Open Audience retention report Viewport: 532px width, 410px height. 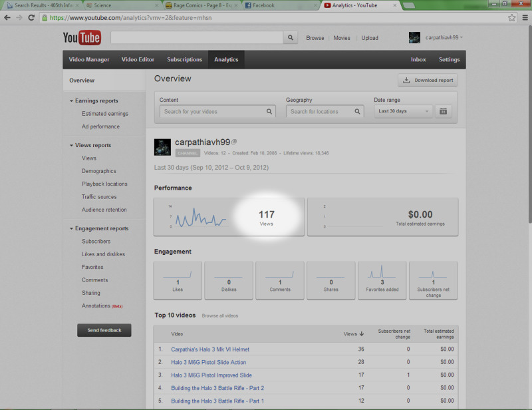(x=104, y=210)
